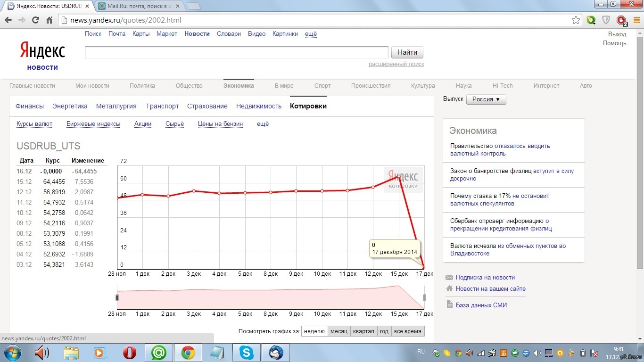Open the "Курсы валют" link

(x=34, y=124)
